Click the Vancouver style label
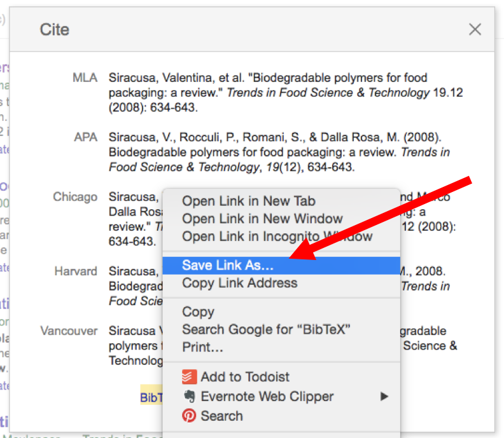 click(x=69, y=331)
